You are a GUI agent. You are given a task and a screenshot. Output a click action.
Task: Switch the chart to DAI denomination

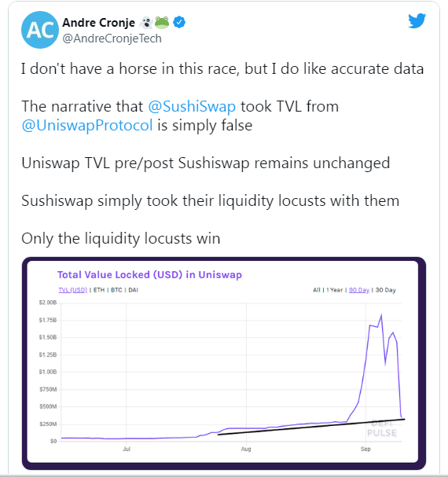tap(134, 290)
